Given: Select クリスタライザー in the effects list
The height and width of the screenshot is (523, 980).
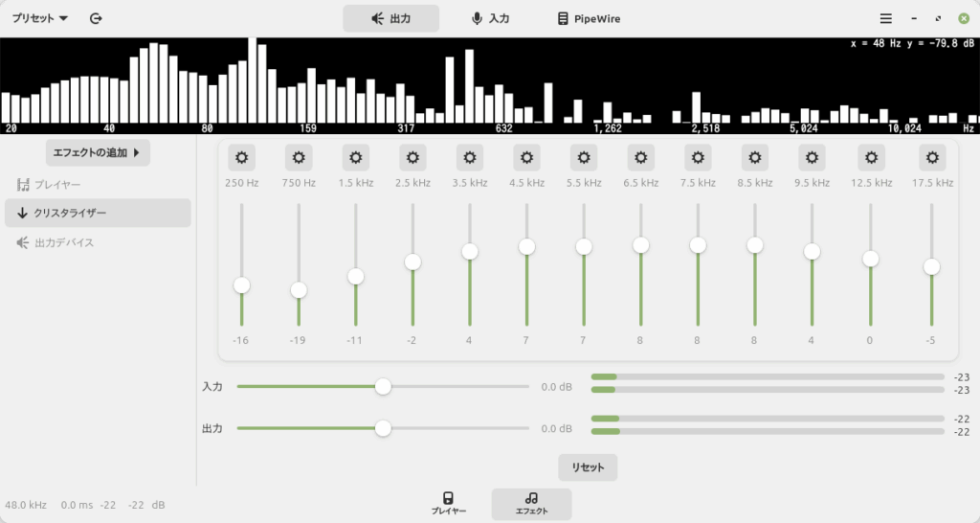Looking at the screenshot, I should pyautogui.click(x=98, y=214).
